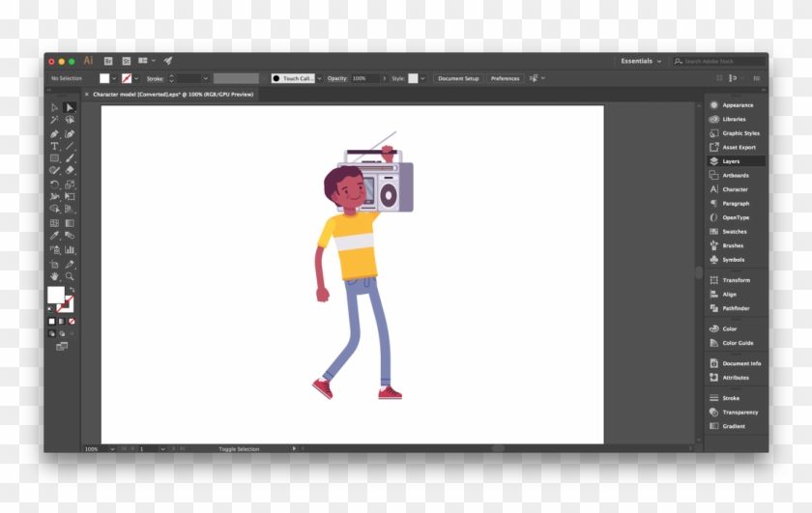Screen dimensions: 812x513
Task: Open the fill color dropdown in control bar
Action: coord(114,78)
